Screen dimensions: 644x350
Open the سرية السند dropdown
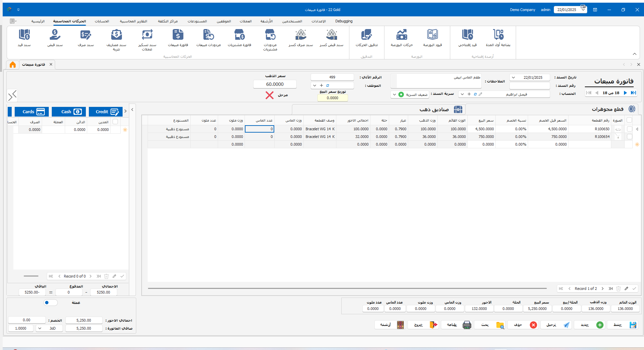click(x=394, y=95)
